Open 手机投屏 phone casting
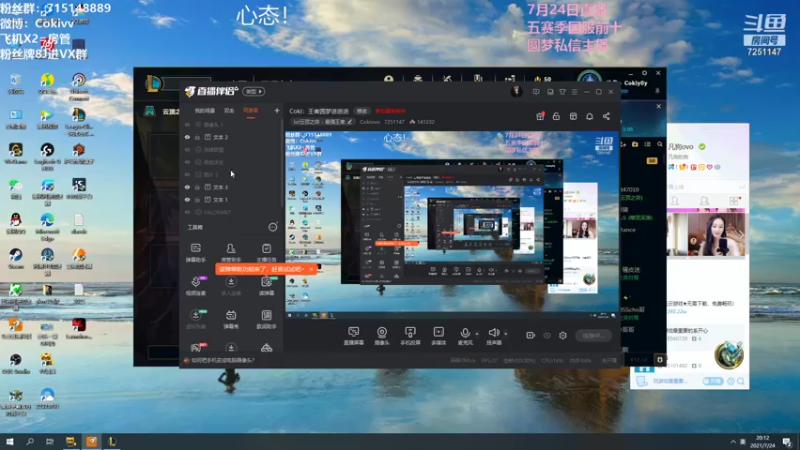 410,336
